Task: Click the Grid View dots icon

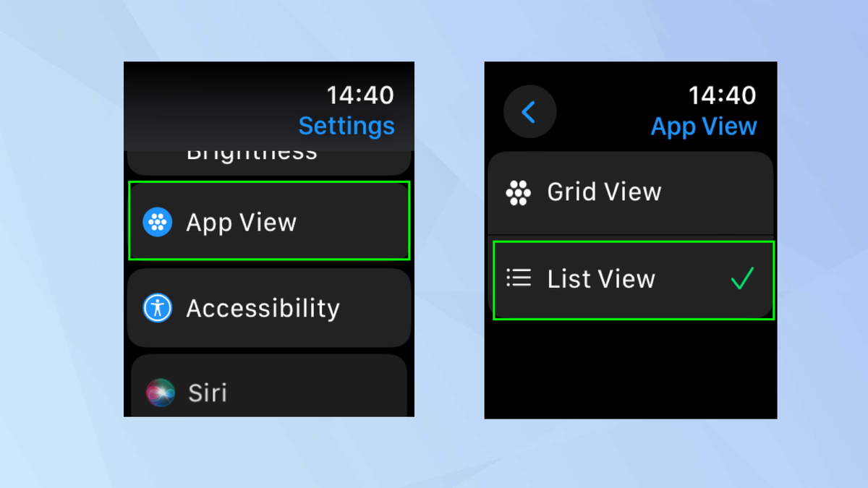Action: (x=518, y=192)
